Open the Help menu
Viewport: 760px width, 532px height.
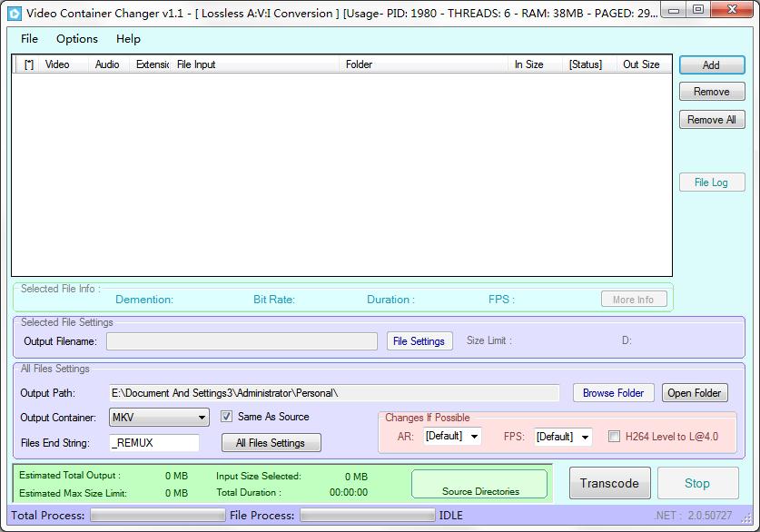pos(128,39)
